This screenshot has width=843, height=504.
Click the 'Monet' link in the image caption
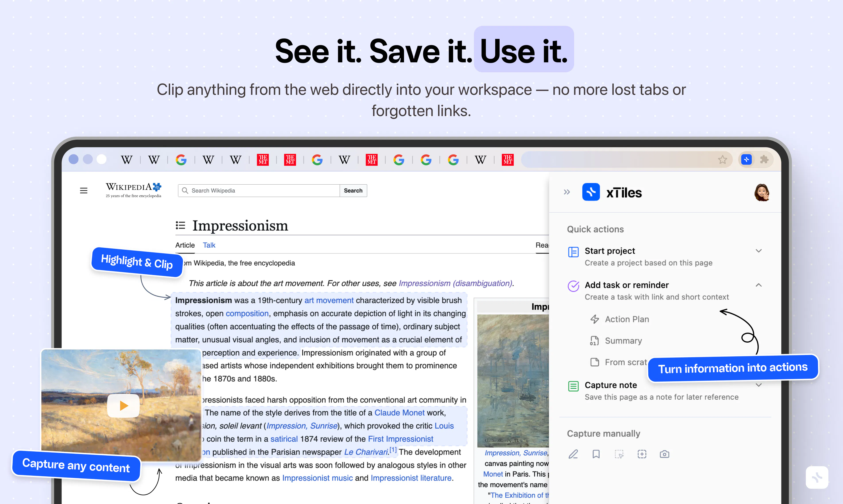493,474
